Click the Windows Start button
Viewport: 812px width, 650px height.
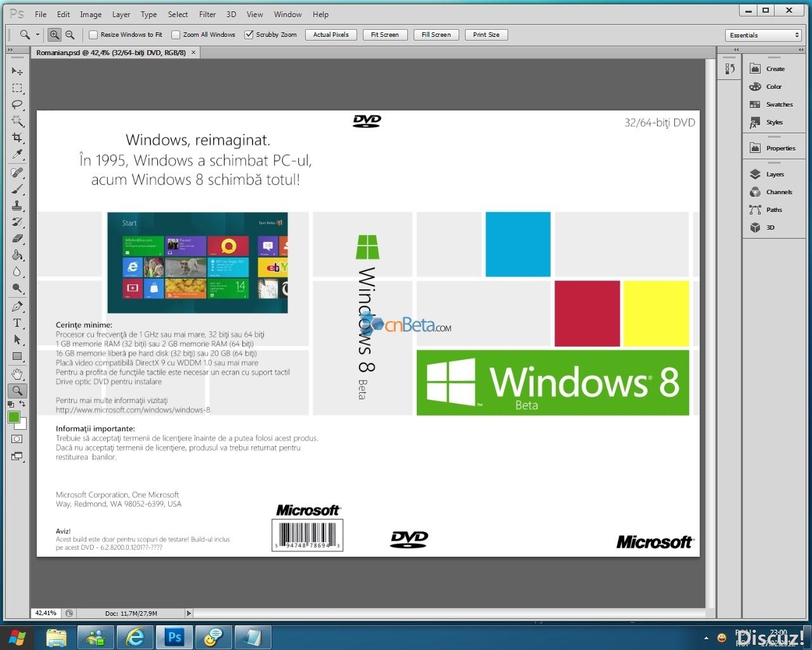coord(17,637)
